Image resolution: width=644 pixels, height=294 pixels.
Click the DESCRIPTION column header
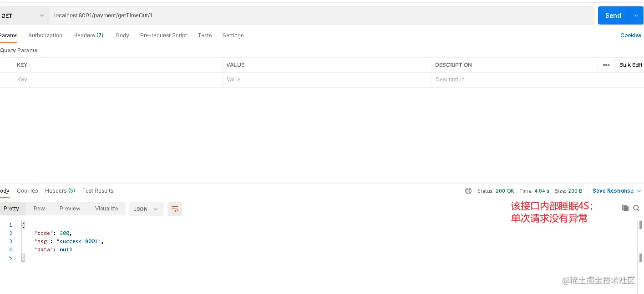pyautogui.click(x=453, y=65)
